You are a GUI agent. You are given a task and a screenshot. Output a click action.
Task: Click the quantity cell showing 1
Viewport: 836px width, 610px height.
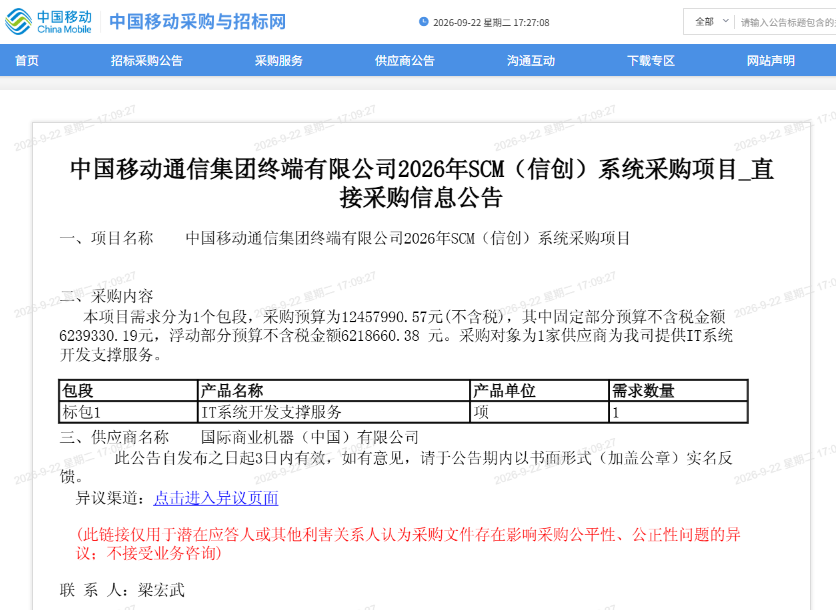click(x=678, y=412)
